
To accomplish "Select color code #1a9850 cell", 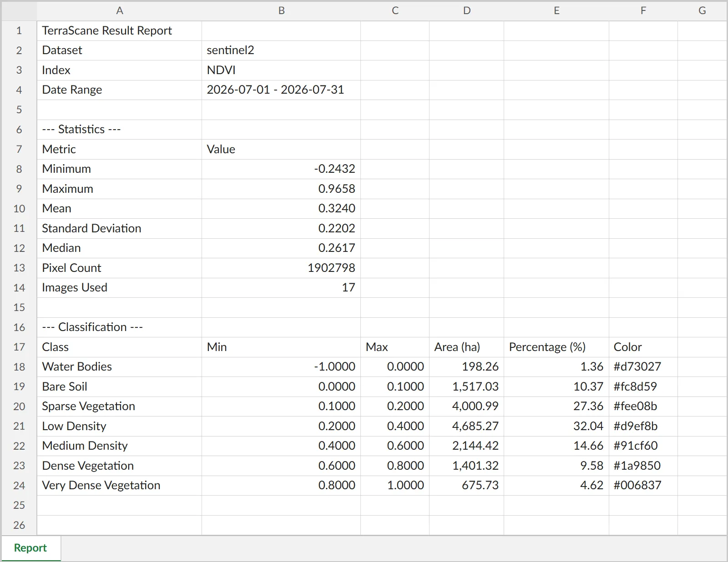I will 643,466.
